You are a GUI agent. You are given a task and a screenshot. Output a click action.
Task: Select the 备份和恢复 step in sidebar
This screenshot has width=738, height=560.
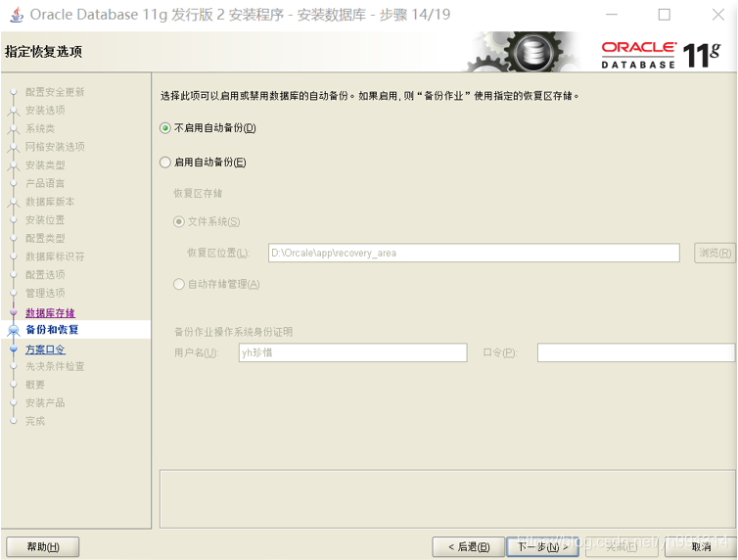pos(52,329)
